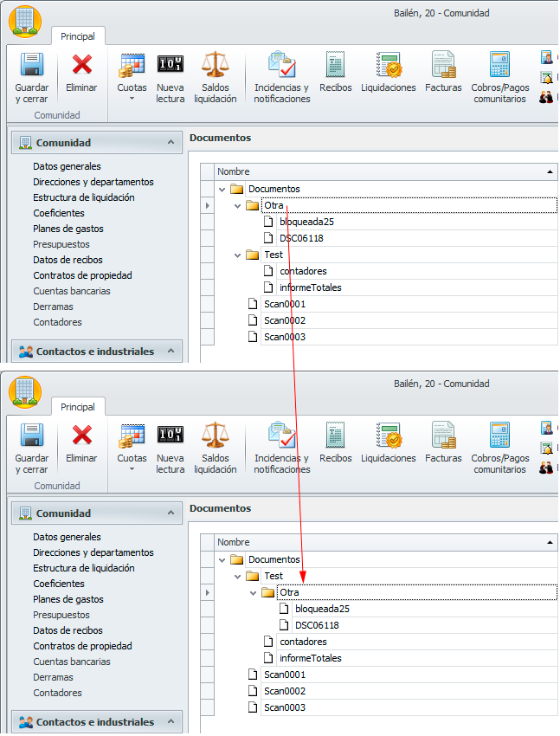
Task: Open Coeficientes in the lower sidebar
Action: [59, 584]
